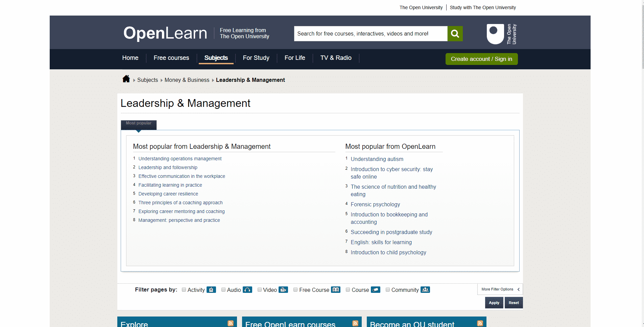Open Leadership and followership course

[168, 167]
